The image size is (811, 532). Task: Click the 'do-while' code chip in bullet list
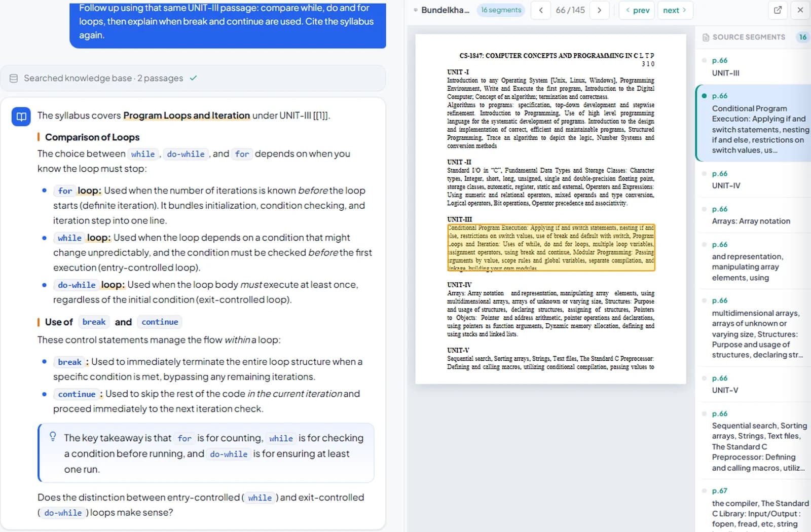tap(77, 285)
